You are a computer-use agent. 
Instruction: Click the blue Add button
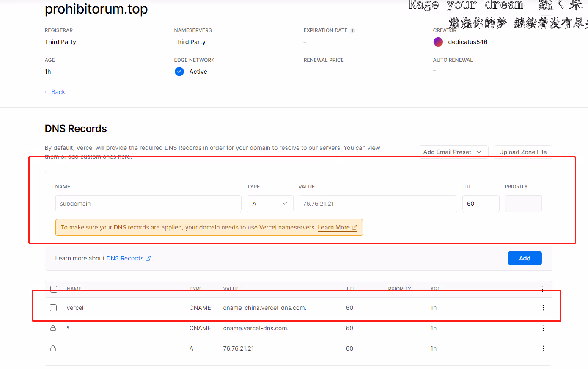525,258
